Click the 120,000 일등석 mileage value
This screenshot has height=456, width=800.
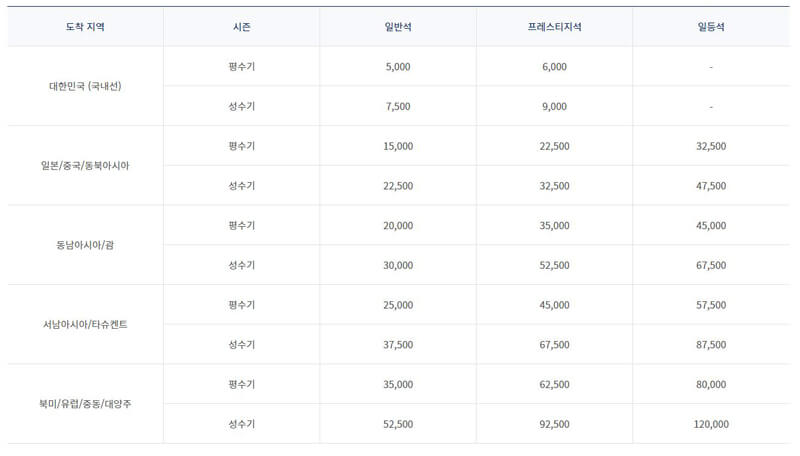[711, 424]
